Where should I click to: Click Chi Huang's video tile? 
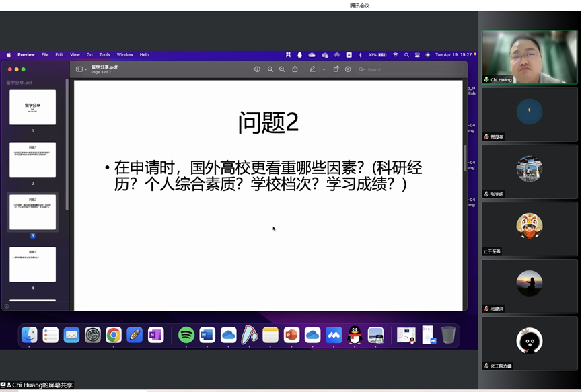pos(529,57)
